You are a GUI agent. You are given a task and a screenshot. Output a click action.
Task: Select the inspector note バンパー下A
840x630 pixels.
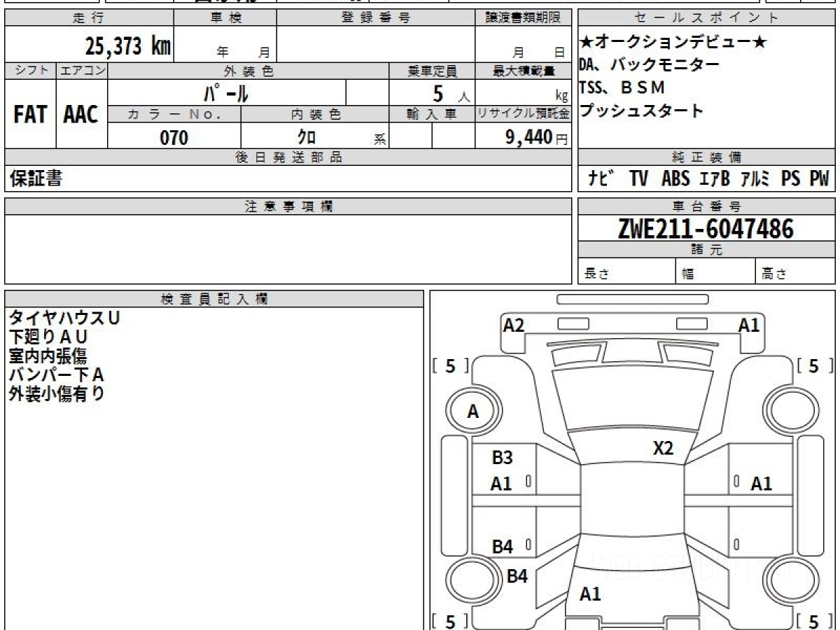[57, 374]
